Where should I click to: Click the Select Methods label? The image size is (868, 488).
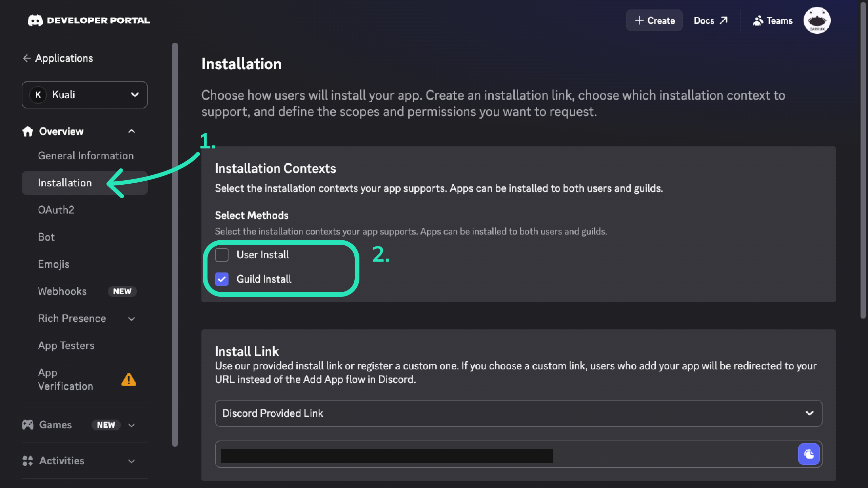click(x=252, y=215)
